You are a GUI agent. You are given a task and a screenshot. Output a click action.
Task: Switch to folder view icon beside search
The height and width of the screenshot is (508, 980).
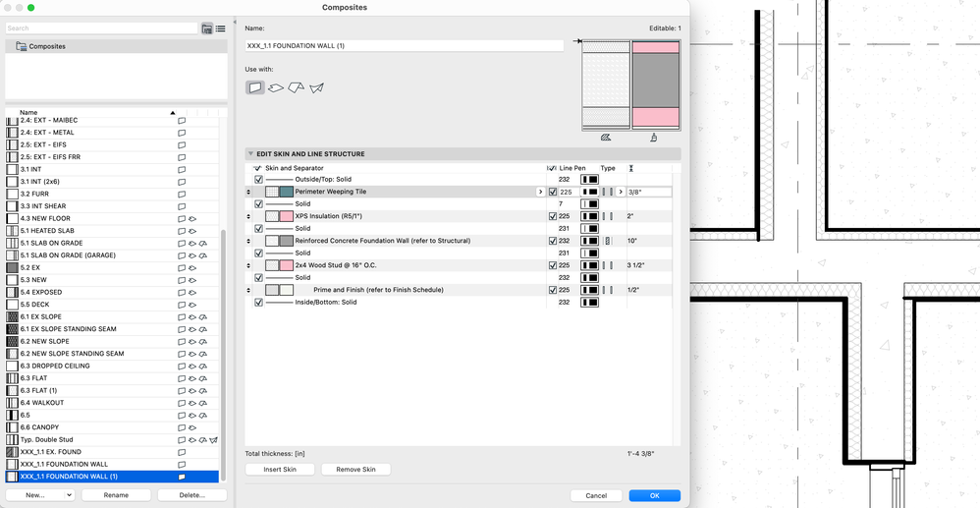(x=207, y=28)
